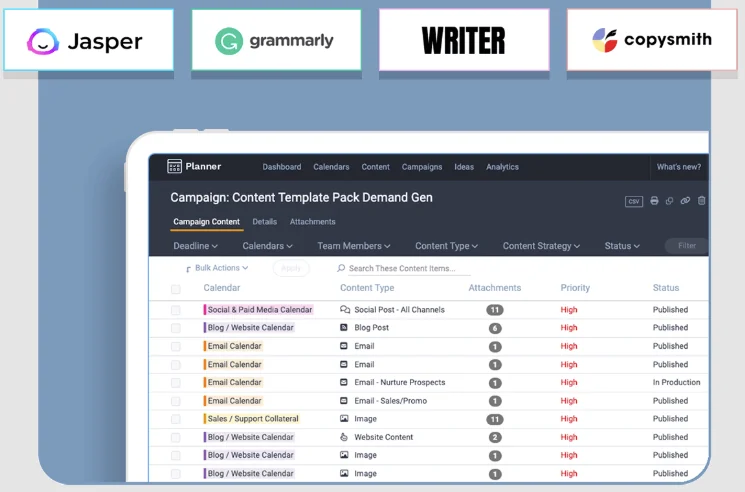Click the pink Social & Paid Media Calendar tag
Viewport: 745px width, 492px height.
point(259,310)
